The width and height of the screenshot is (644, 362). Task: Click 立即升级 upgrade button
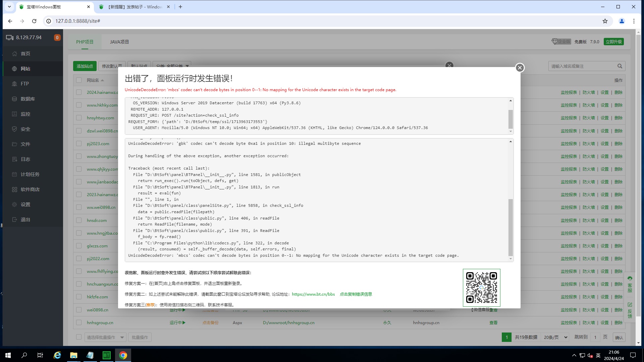click(613, 42)
